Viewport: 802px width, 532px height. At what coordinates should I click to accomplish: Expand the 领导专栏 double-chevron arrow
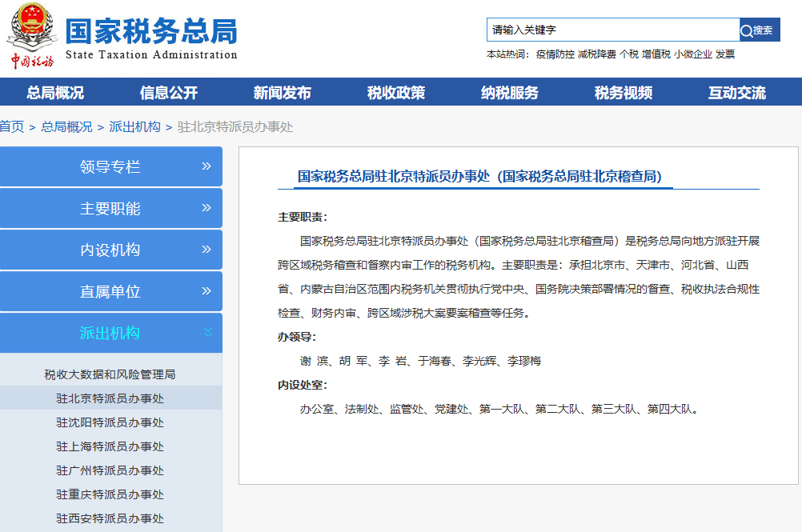[x=207, y=166]
